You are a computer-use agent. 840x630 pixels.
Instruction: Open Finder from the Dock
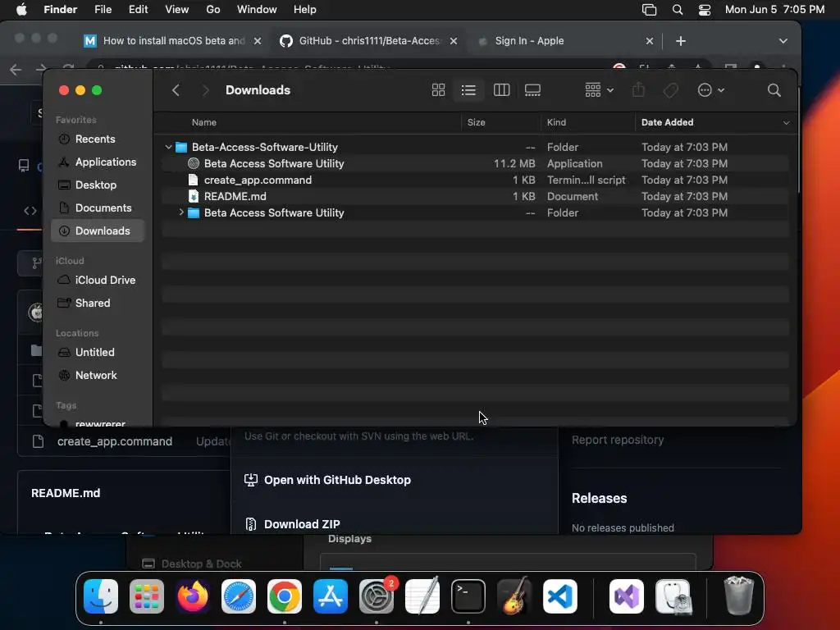point(101,596)
